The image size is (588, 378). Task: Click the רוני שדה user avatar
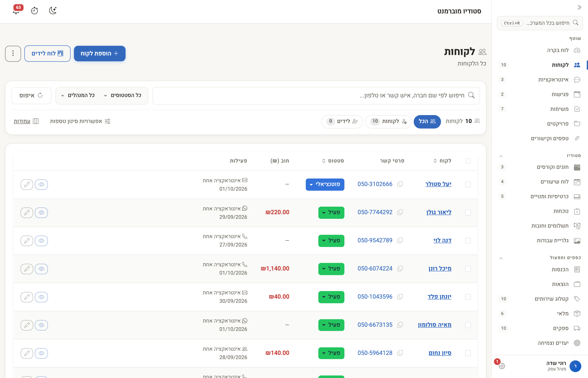pyautogui.click(x=575, y=366)
